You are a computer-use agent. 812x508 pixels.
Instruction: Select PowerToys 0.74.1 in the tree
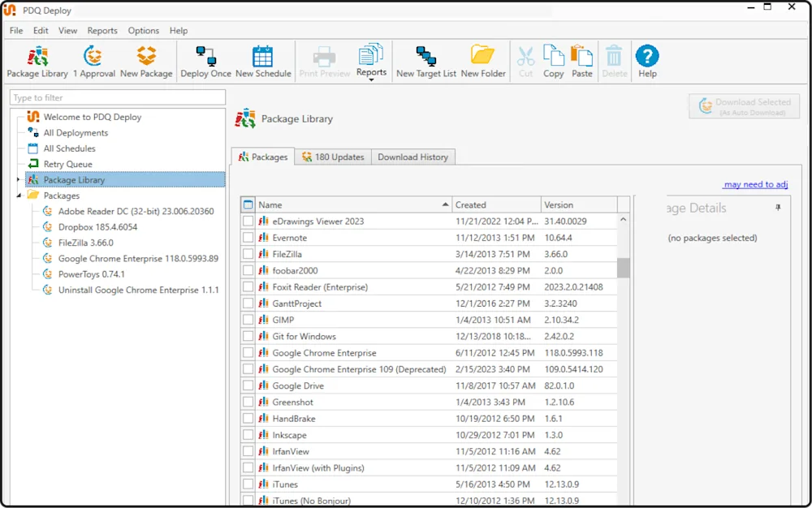[91, 274]
